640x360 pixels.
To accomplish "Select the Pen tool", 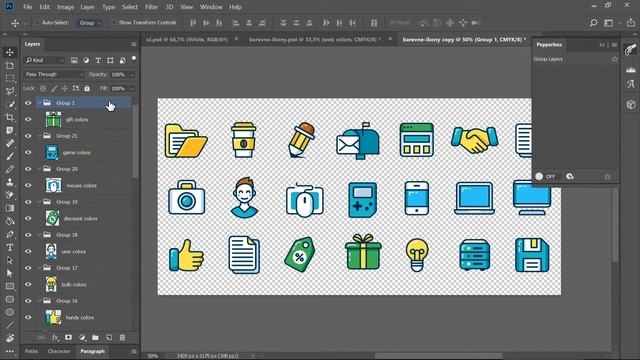I will click(10, 234).
